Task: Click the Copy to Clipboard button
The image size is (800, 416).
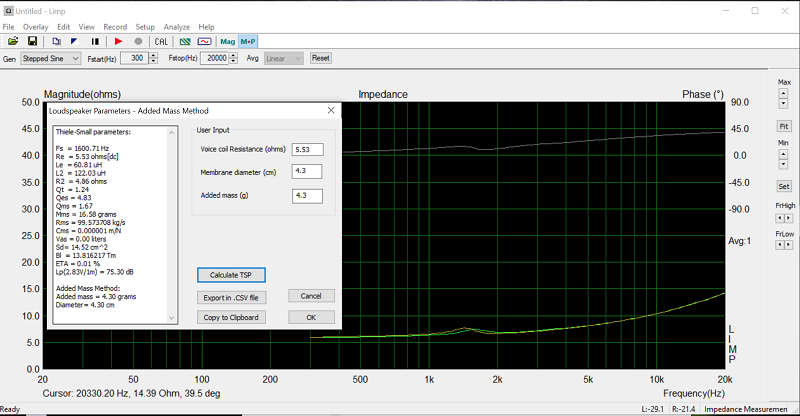Action: click(x=231, y=317)
